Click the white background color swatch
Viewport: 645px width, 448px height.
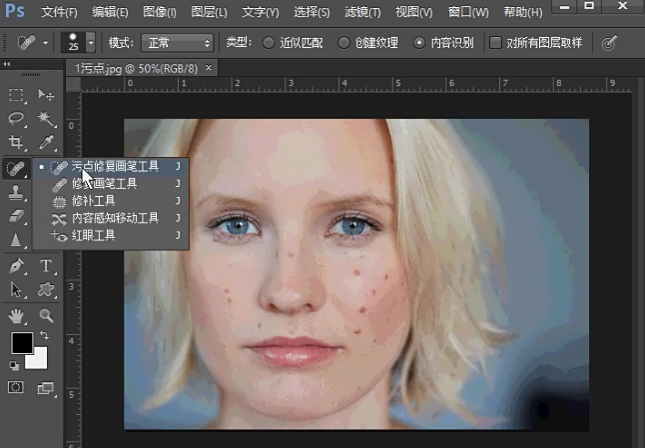point(38,361)
